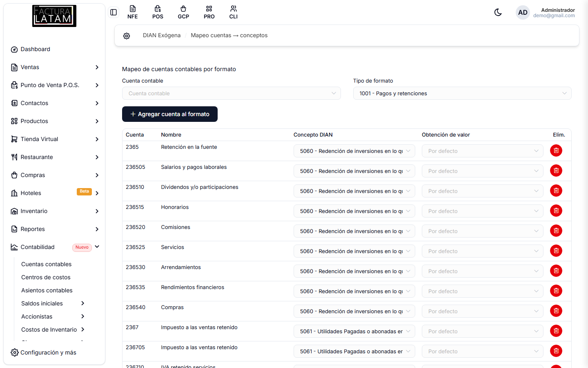This screenshot has width=588, height=368.
Task: Delete the row for account 2367
Action: pos(556,331)
